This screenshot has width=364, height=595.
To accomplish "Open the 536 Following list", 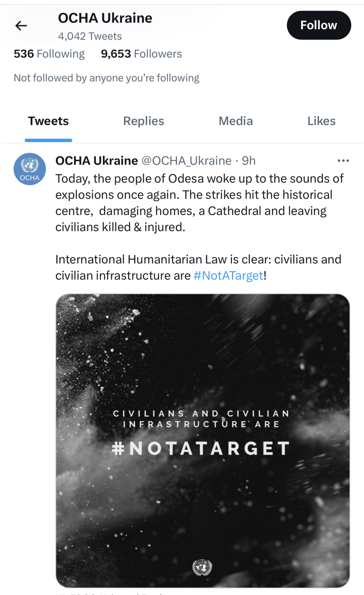I will tap(49, 54).
